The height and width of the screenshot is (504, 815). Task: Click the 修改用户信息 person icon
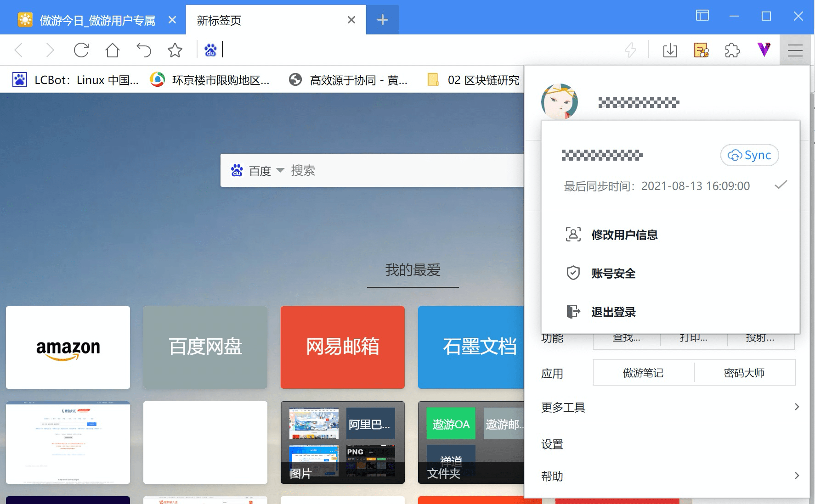(573, 235)
